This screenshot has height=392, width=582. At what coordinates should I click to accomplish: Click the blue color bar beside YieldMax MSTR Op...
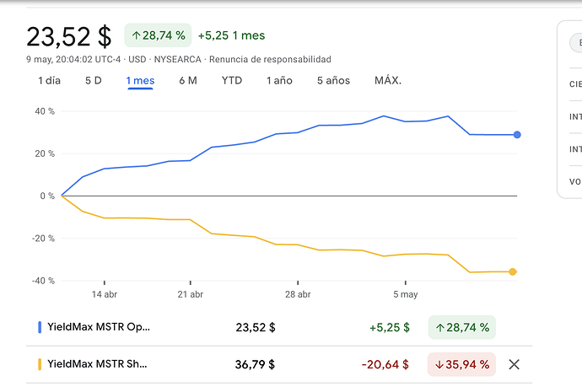(40, 327)
